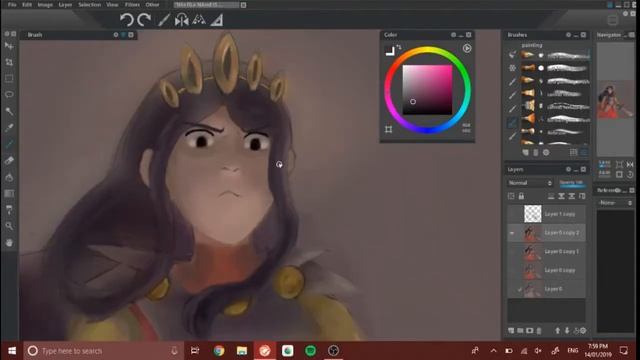Switch Brushes panel to list view

(584, 152)
